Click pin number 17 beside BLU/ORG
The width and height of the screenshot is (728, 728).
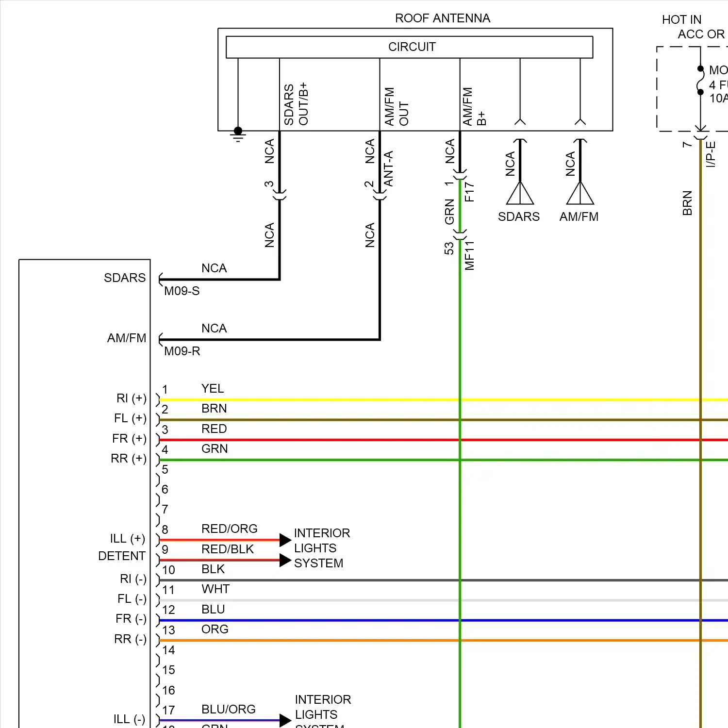coord(168,710)
